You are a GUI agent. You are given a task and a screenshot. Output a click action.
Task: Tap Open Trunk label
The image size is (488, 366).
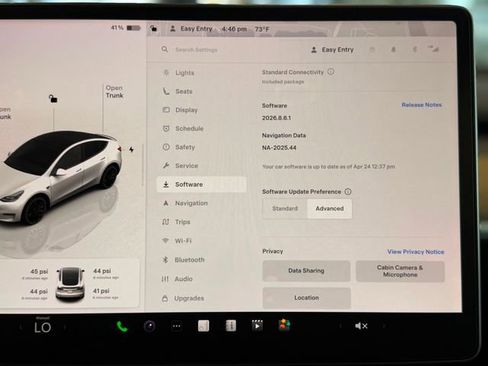[114, 92]
